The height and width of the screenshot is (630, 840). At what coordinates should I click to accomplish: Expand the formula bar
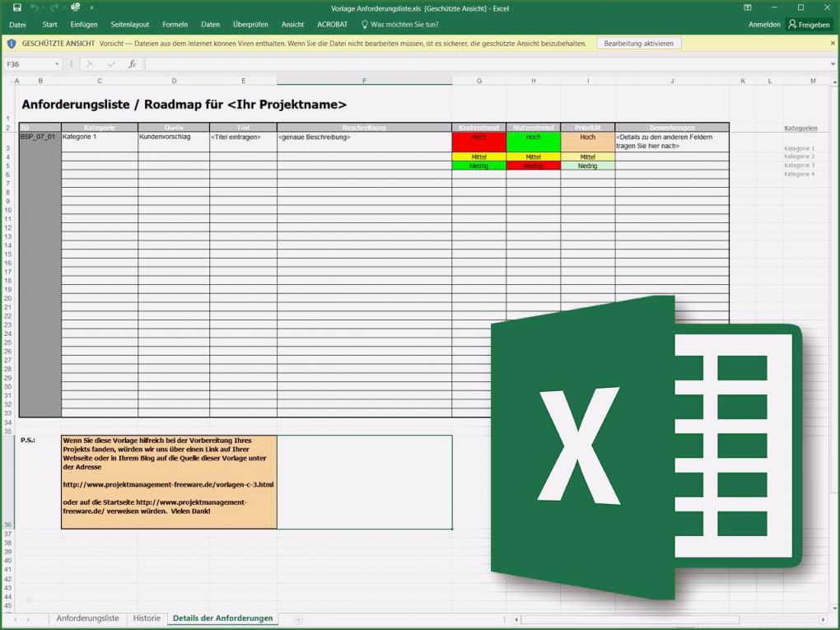pos(834,63)
